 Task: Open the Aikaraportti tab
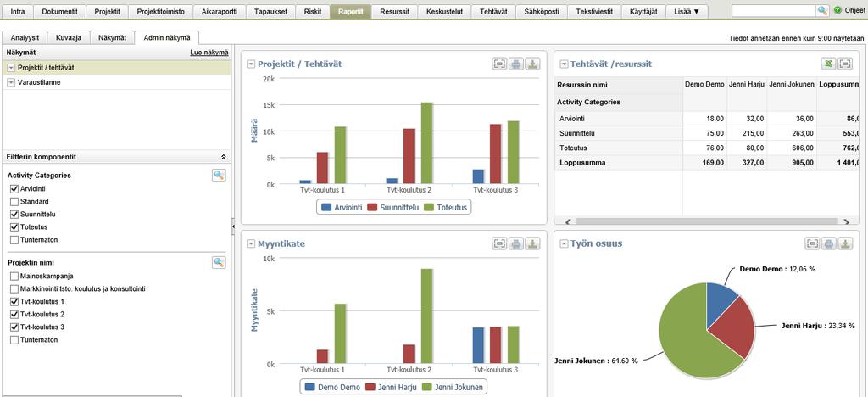(x=220, y=11)
